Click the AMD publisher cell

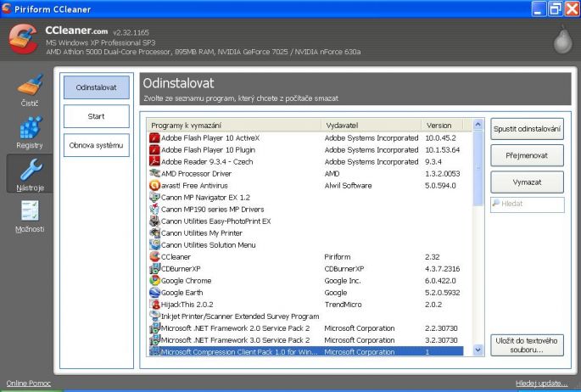coord(332,173)
